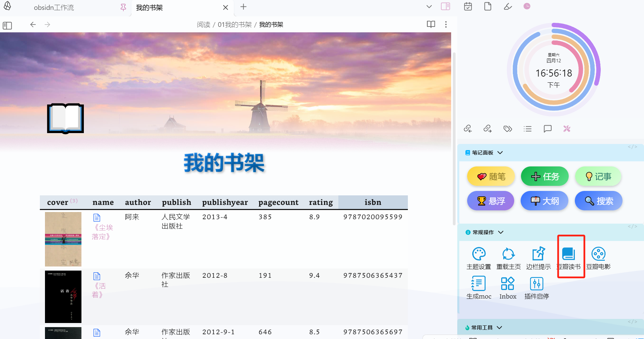644x339 pixels.
Task: Toggle the right sidebar panel
Action: pos(445,6)
